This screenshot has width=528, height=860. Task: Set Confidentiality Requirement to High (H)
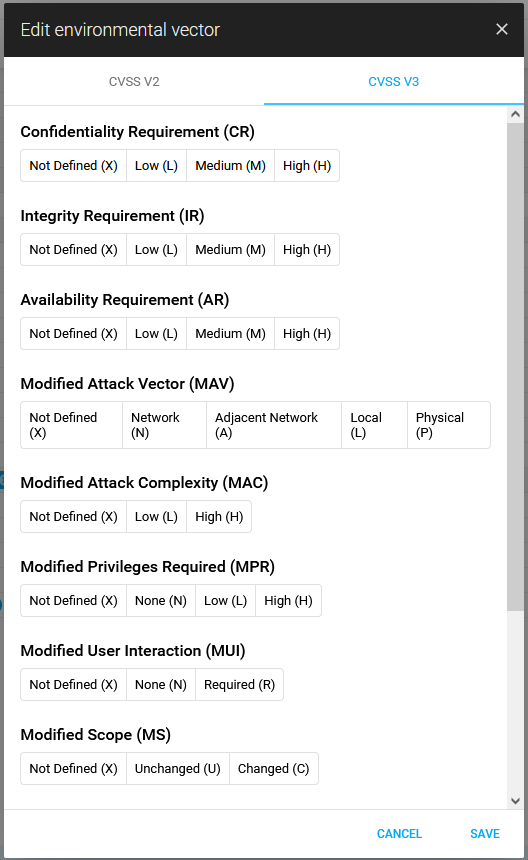307,166
